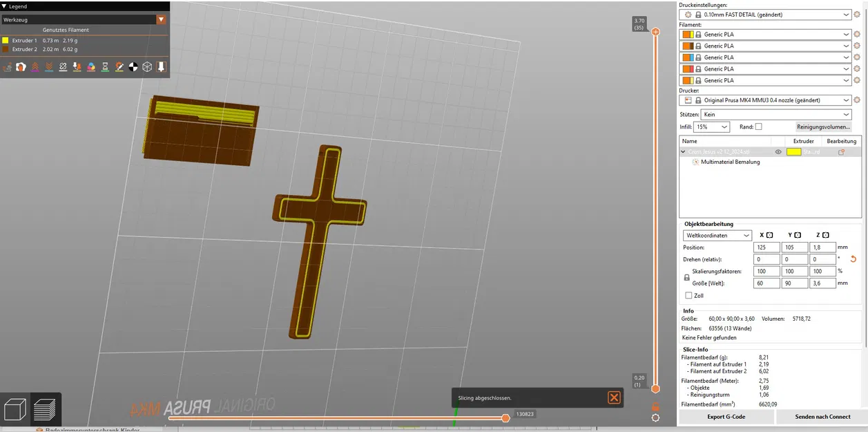
Task: Collapse Cross Jesus object tree row
Action: pyautogui.click(x=683, y=152)
